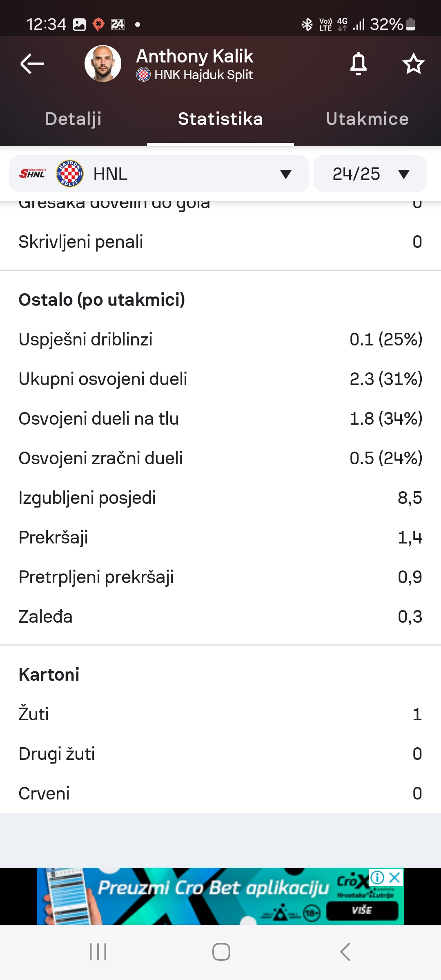Screen dimensions: 441x980
Task: Toggle the favorite star icon
Action: pos(413,64)
